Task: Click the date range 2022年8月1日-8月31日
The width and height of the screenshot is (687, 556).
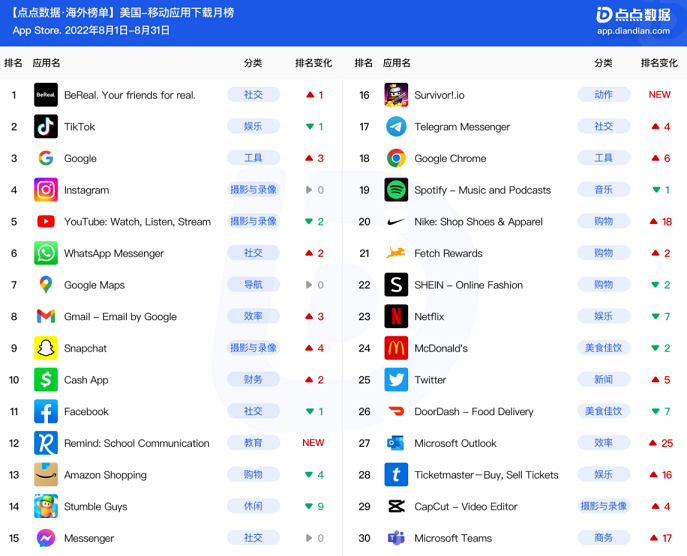Action: [117, 31]
